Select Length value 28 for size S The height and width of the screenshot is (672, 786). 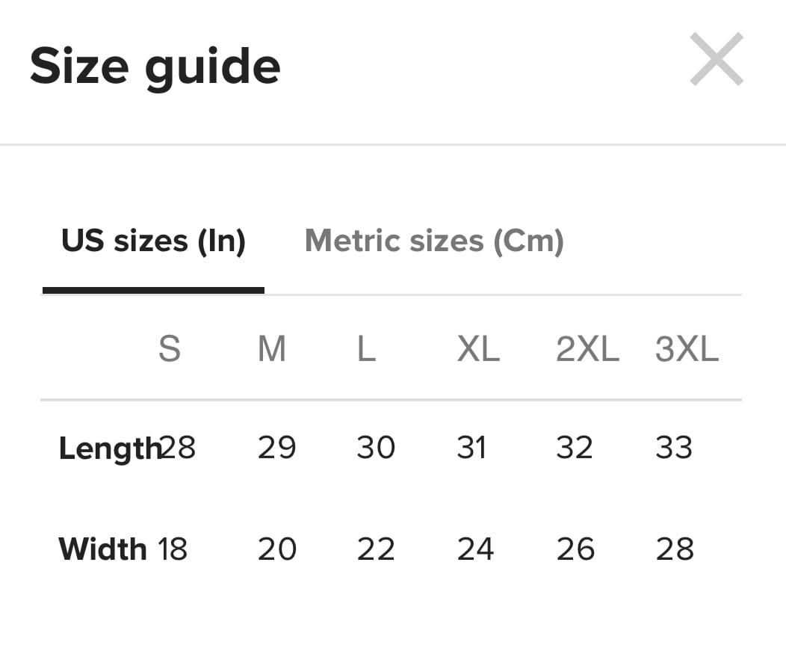coord(178,447)
